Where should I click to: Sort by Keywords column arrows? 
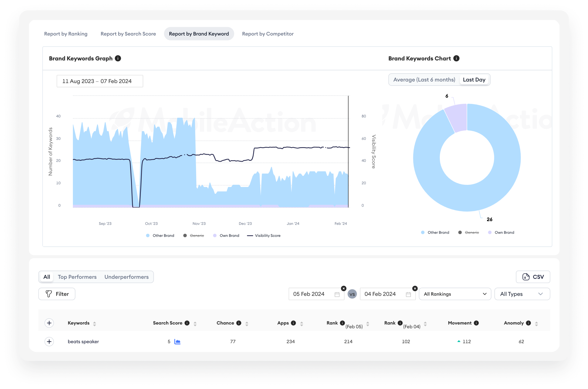[94, 324]
